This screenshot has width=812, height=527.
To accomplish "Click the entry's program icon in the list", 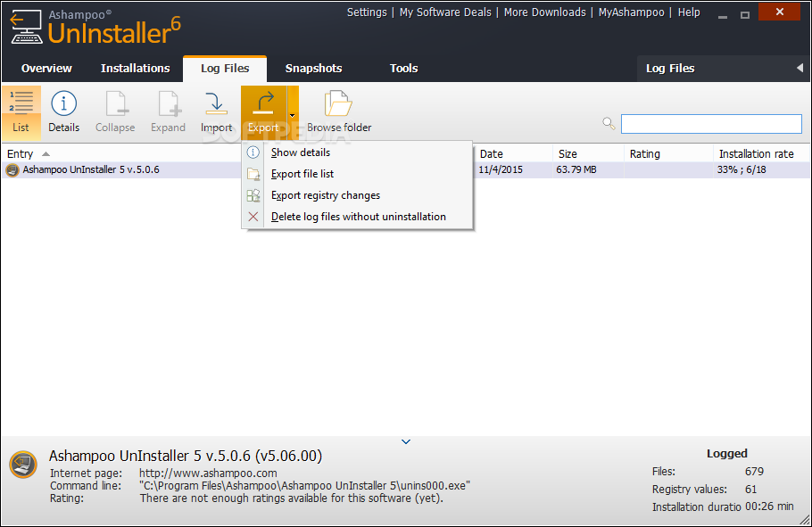I will point(12,169).
